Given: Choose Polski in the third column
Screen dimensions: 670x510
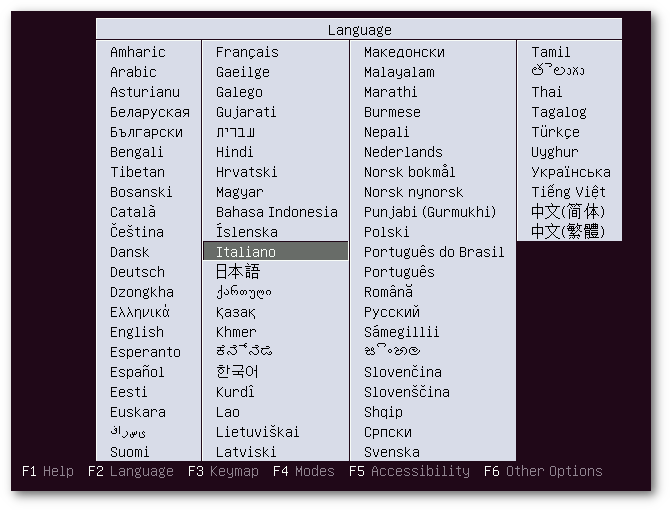Looking at the screenshot, I should coord(387,232).
